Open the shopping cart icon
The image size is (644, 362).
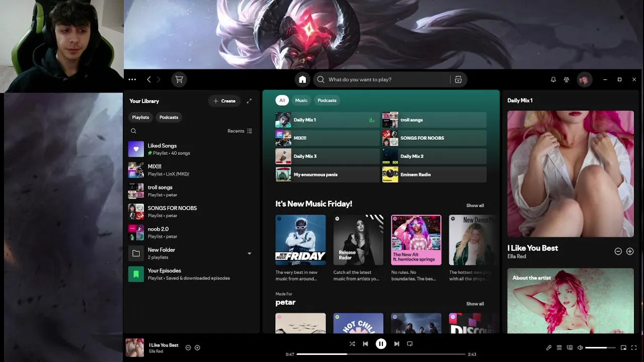(x=179, y=79)
